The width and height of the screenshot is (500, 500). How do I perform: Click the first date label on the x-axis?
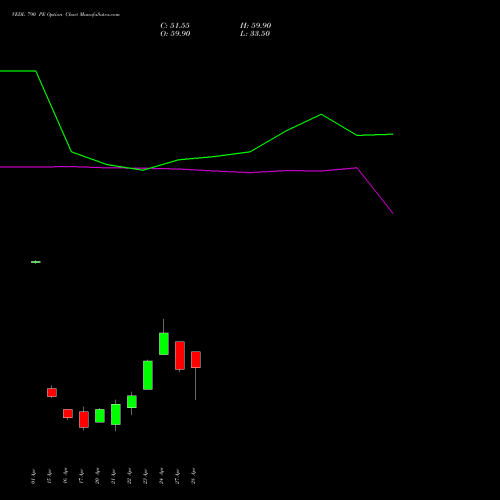click(x=33, y=476)
